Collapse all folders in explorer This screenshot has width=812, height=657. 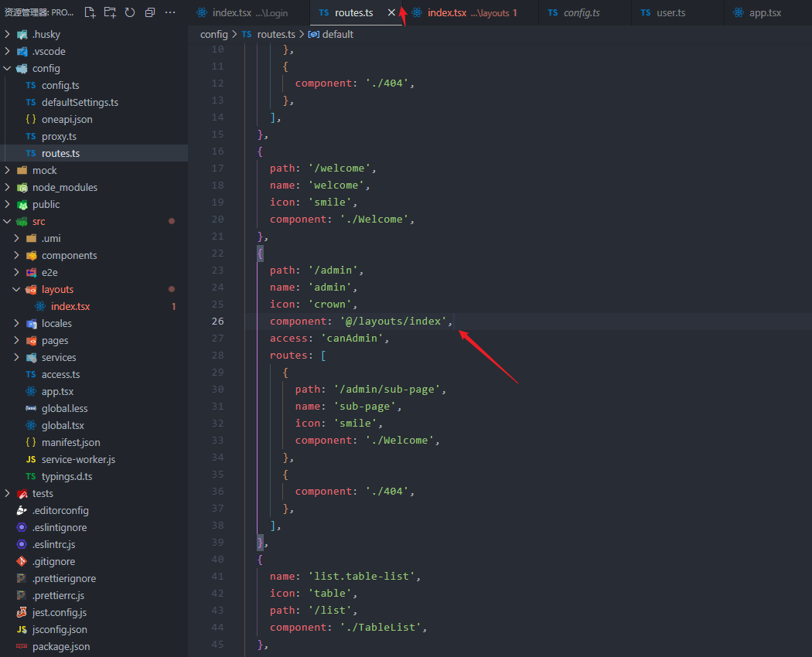coord(150,12)
